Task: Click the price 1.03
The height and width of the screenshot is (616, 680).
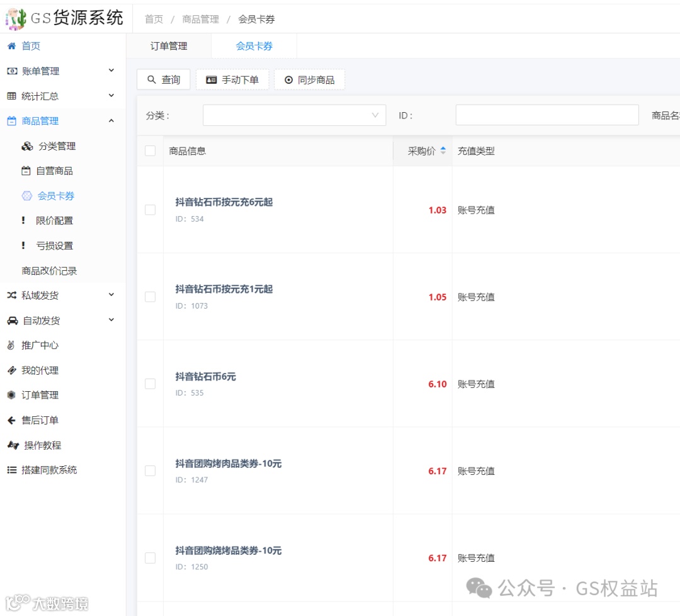Action: 437,210
